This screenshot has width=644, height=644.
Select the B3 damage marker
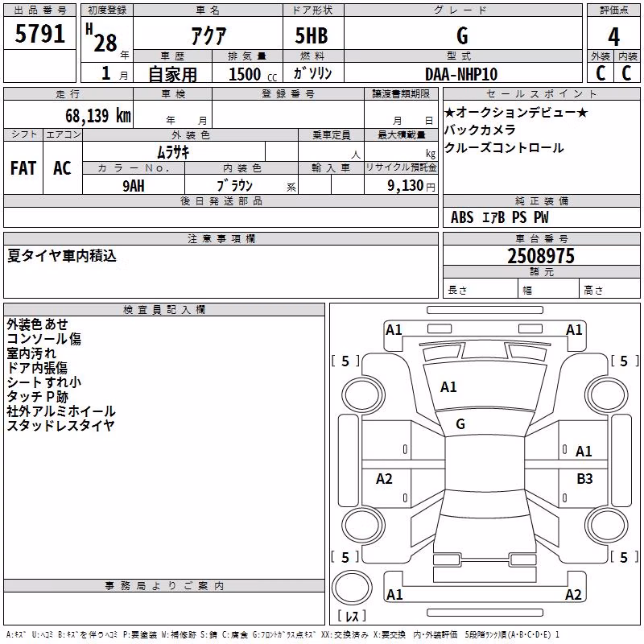click(584, 478)
